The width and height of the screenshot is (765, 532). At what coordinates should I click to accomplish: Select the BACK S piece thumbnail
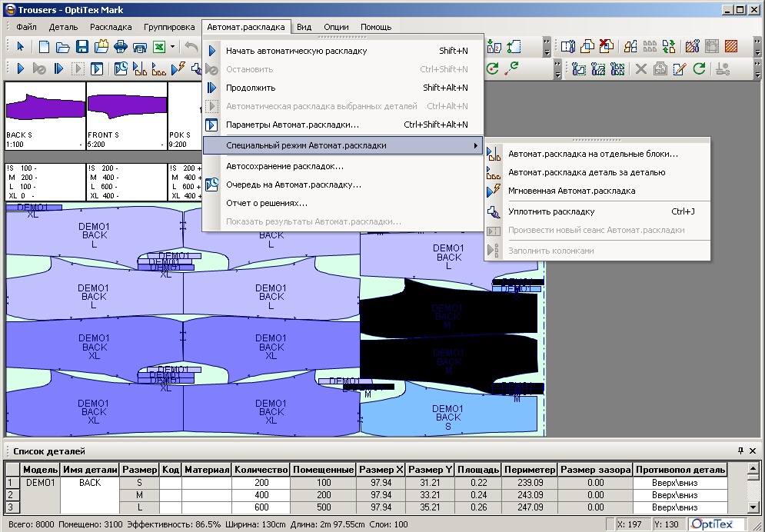(45, 111)
